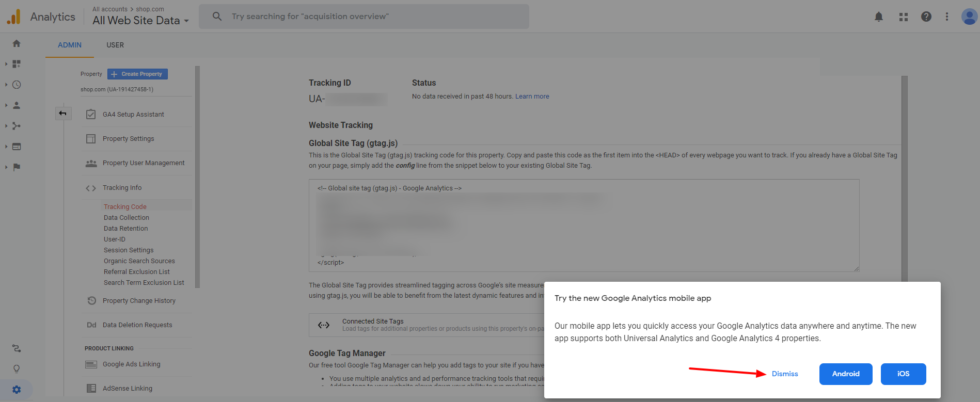980x402 pixels.
Task: Click the Analytics search field
Action: [x=364, y=17]
